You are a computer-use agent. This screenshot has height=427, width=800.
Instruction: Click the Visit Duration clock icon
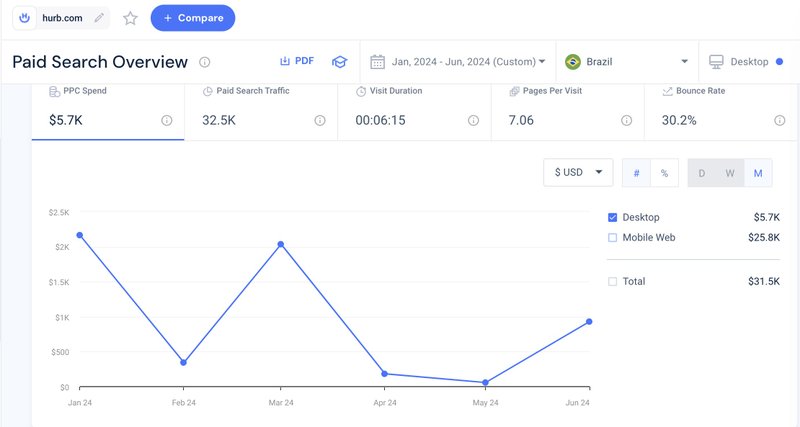click(x=361, y=91)
